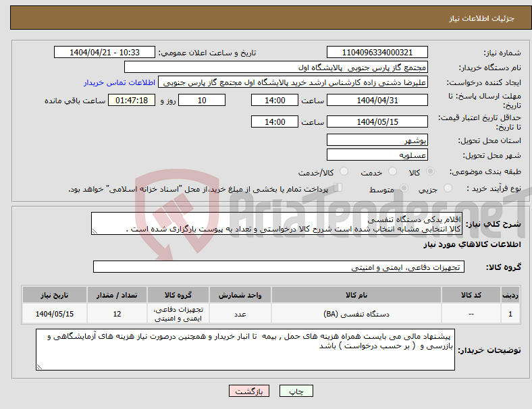
Task: Click the need date cell 1404/05/15 in the table
Action: click(x=55, y=314)
